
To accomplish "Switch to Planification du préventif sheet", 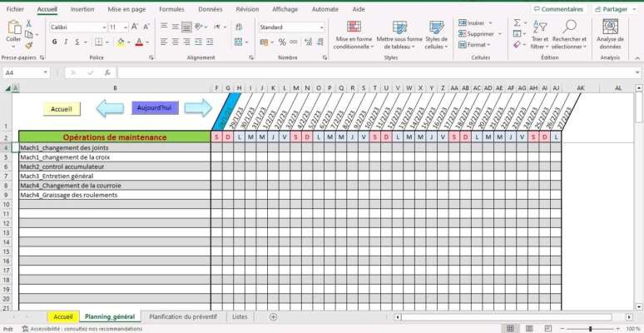I will (182, 317).
